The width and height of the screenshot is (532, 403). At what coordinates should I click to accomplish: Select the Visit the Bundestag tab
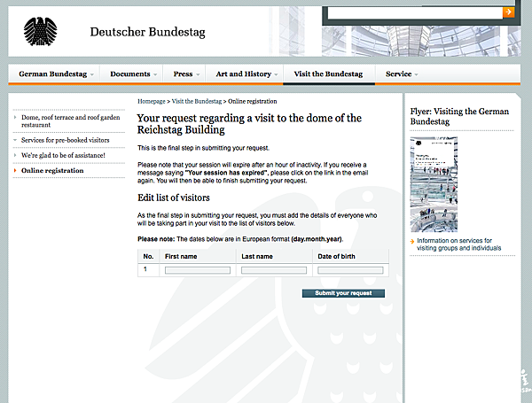(328, 74)
